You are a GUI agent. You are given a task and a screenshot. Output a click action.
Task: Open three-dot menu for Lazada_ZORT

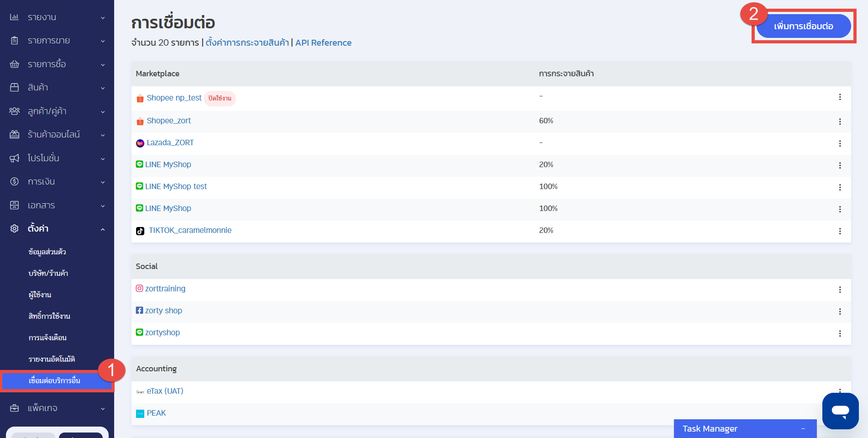(x=840, y=143)
